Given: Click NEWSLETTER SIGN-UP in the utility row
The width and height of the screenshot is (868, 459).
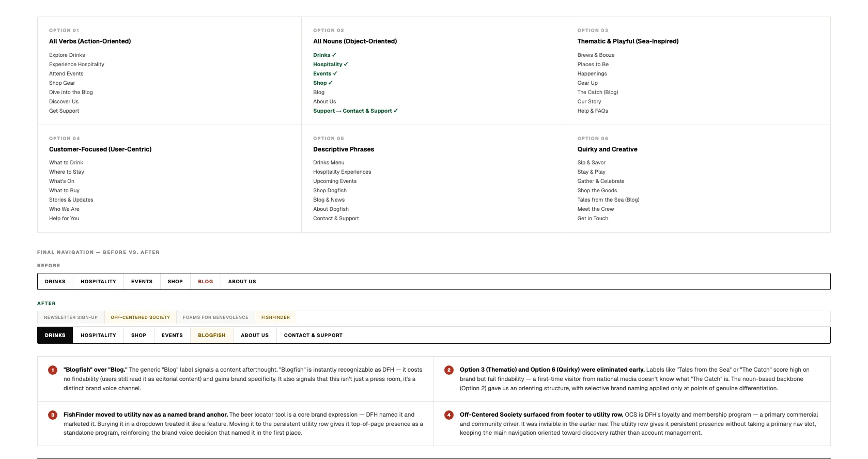Looking at the screenshot, I should click(71, 317).
